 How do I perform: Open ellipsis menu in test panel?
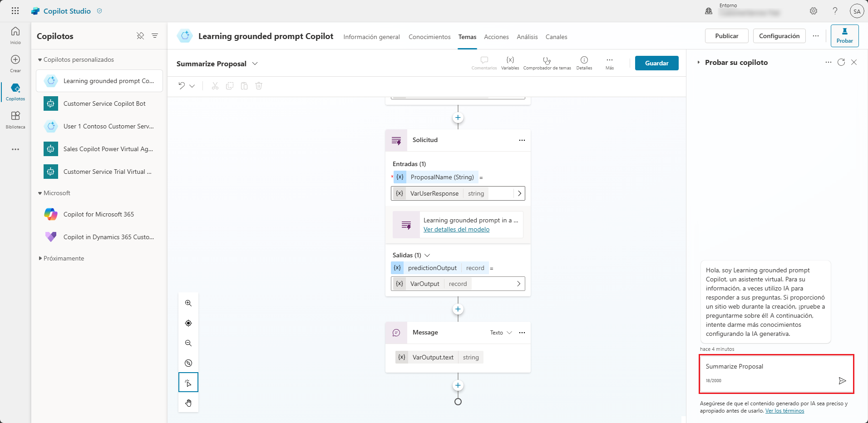pyautogui.click(x=829, y=62)
